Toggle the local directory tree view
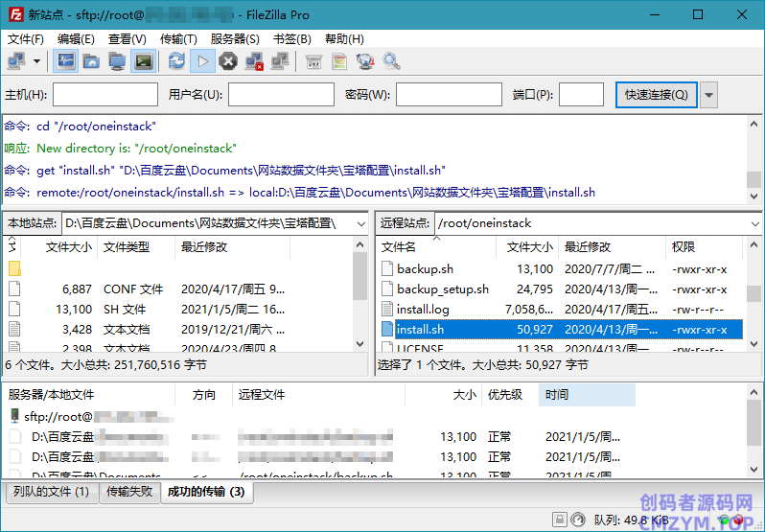 tap(91, 61)
